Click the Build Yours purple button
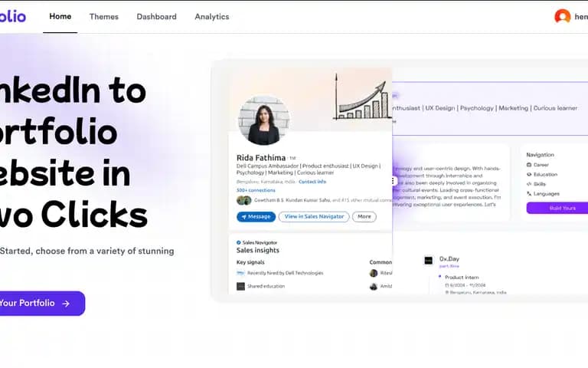Image resolution: width=588 pixels, height=368 pixels. (557, 208)
